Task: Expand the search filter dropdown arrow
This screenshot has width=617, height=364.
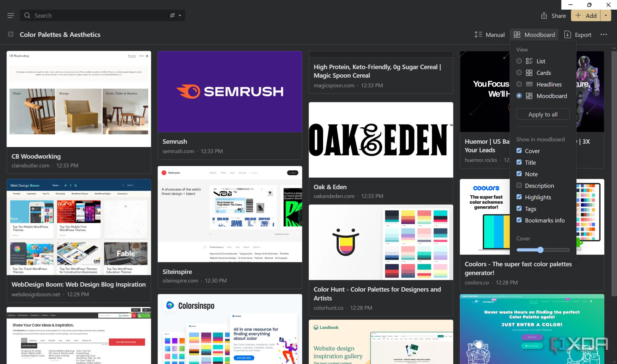Action: (x=180, y=16)
